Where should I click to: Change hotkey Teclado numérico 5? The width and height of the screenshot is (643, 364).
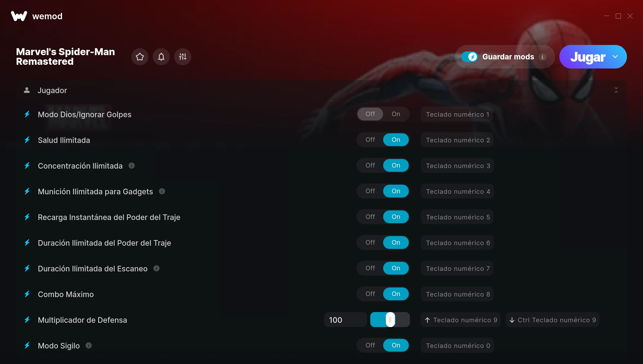click(x=457, y=217)
